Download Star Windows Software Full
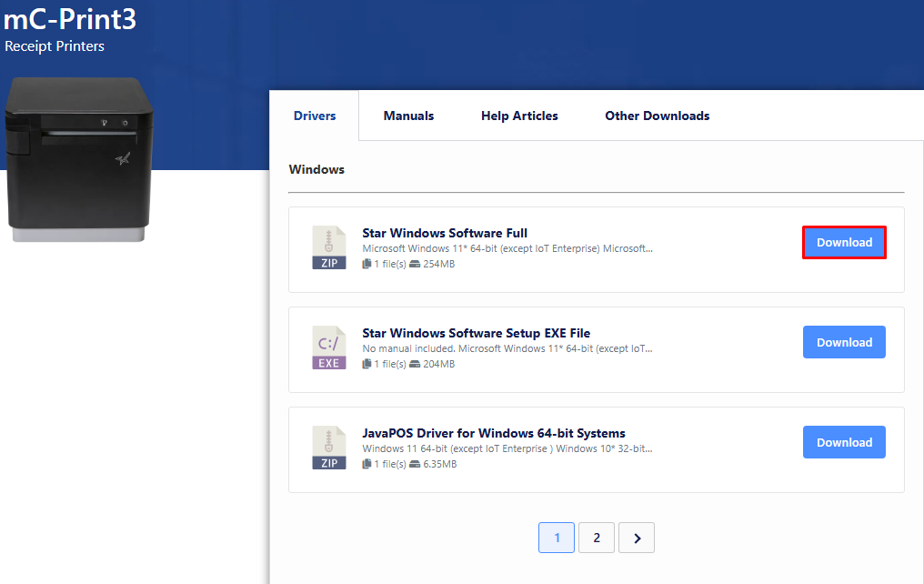The width and height of the screenshot is (924, 584). [x=844, y=243]
